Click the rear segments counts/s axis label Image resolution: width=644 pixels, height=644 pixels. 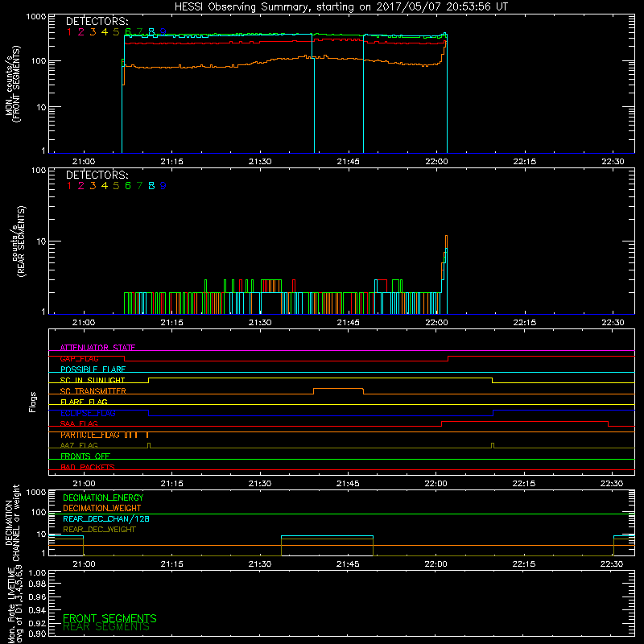click(19, 241)
